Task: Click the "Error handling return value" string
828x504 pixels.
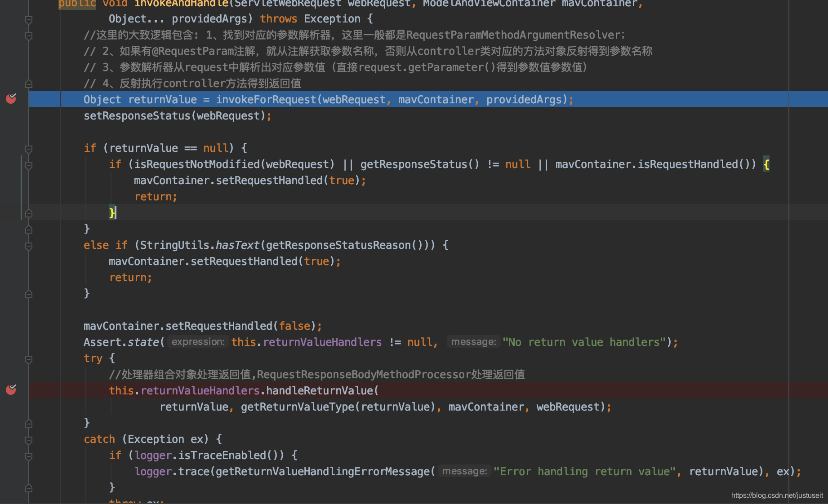Action: pos(584,472)
